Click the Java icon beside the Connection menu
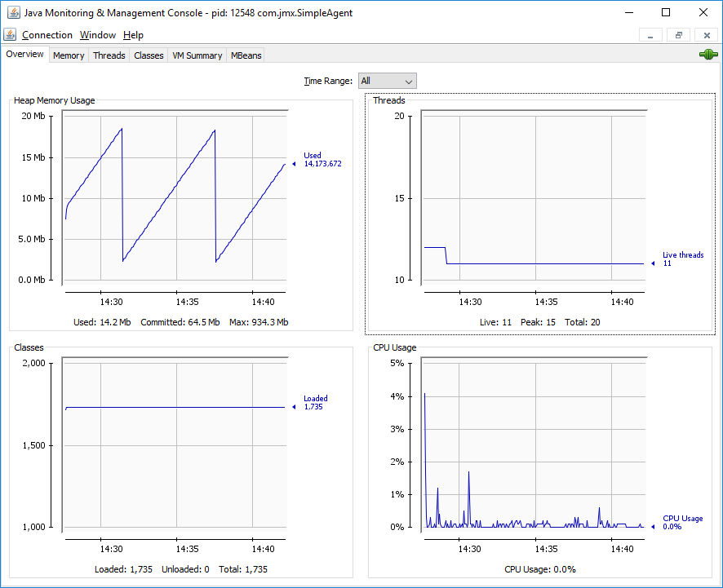 point(10,34)
